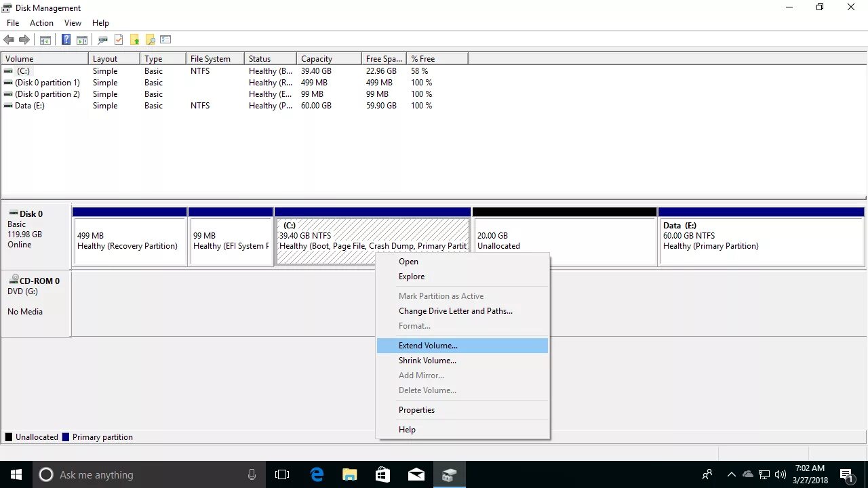Open the Action Center notification icon

click(847, 474)
